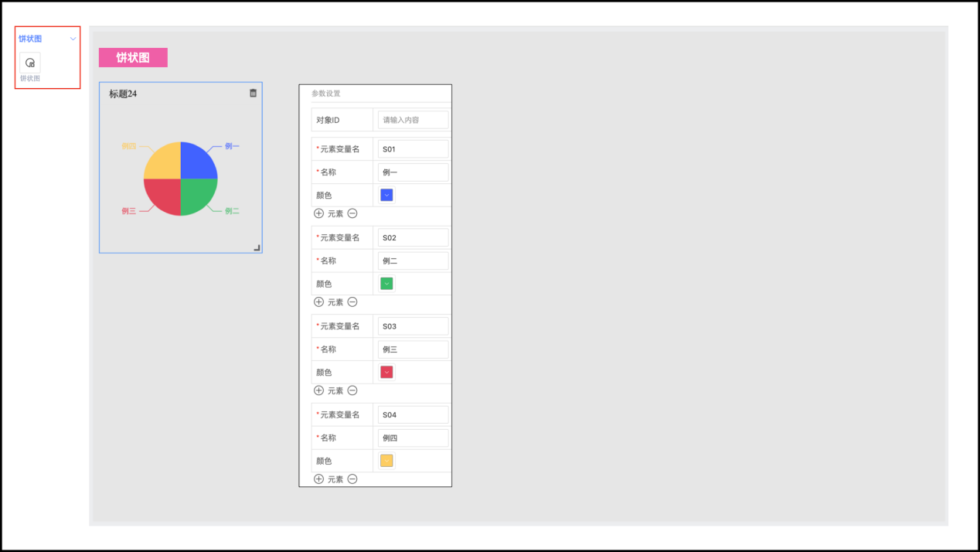Click the pink 饼状图 heading label
Viewport: 980px width, 552px height.
click(x=133, y=58)
